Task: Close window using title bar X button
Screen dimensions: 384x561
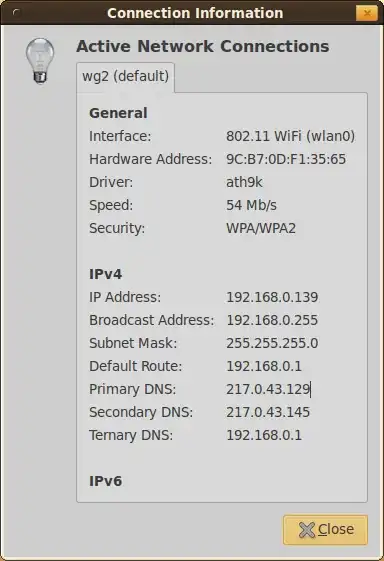Action: click(367, 13)
